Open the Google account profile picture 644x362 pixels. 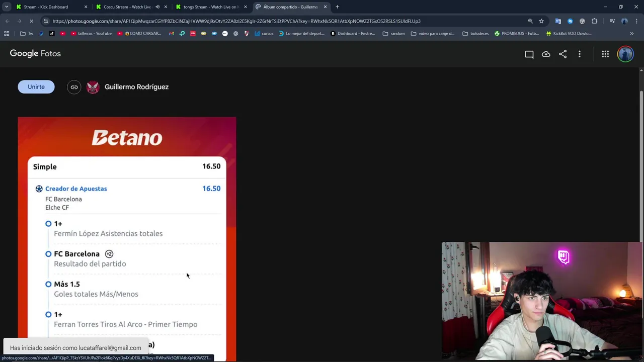625,54
